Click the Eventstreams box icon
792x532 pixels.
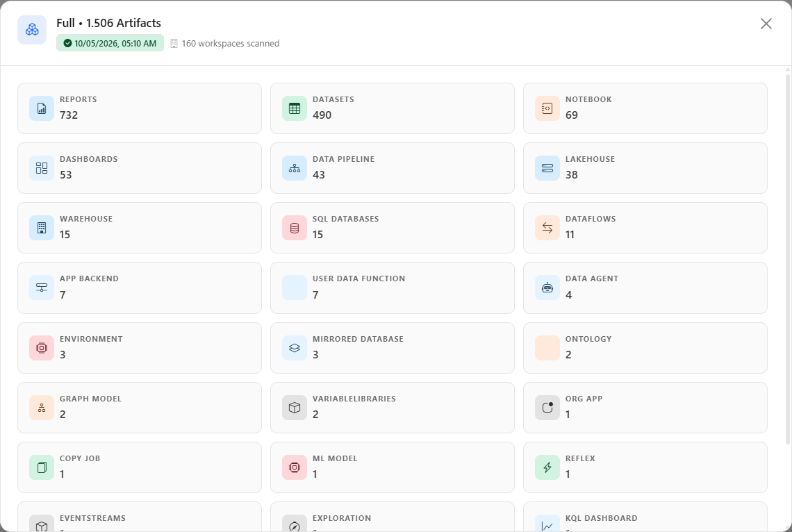pyautogui.click(x=42, y=526)
